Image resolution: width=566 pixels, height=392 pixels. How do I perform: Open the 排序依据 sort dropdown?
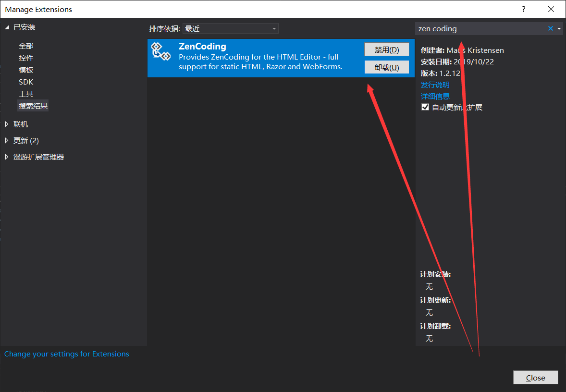pos(231,28)
